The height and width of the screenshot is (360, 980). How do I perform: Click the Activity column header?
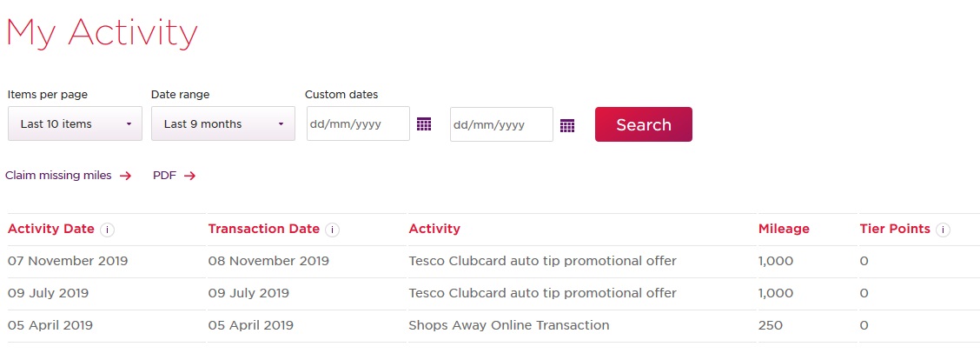coord(434,229)
